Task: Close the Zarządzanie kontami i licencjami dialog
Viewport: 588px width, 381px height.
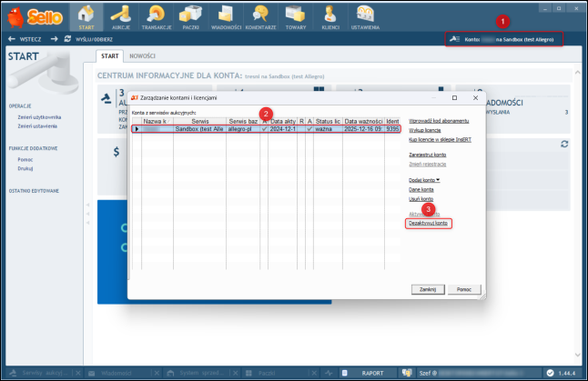Action: pos(475,98)
